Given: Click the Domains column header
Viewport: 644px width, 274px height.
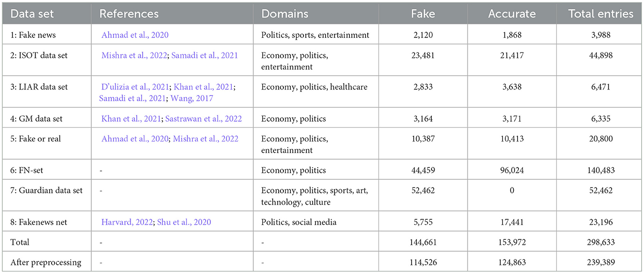Looking at the screenshot, I should click(285, 14).
